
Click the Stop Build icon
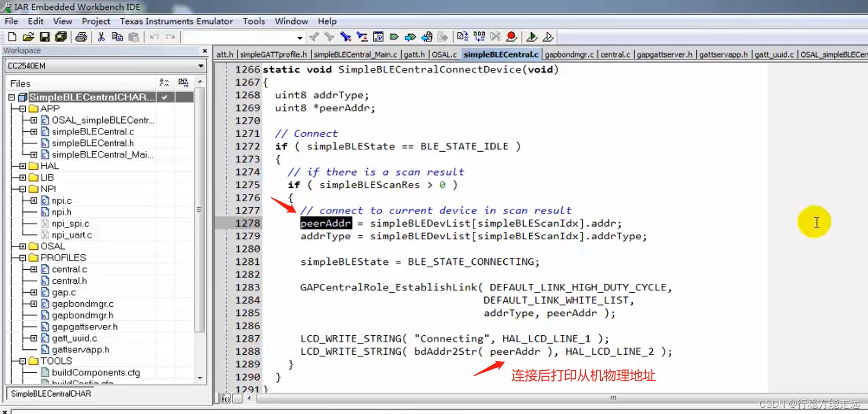(495, 37)
